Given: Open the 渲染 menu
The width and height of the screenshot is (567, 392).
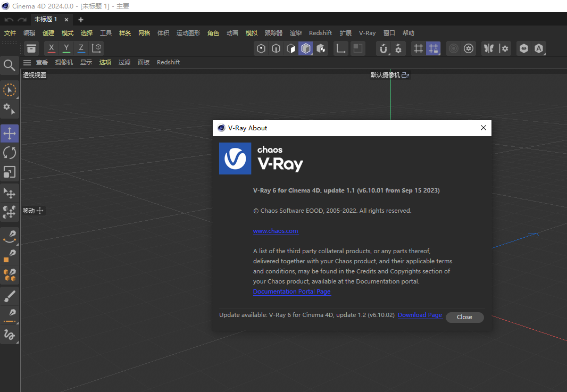Looking at the screenshot, I should coord(296,33).
